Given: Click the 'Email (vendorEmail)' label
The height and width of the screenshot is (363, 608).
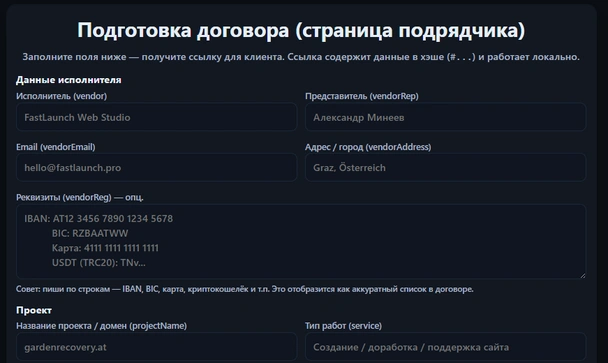Looking at the screenshot, I should [55, 147].
